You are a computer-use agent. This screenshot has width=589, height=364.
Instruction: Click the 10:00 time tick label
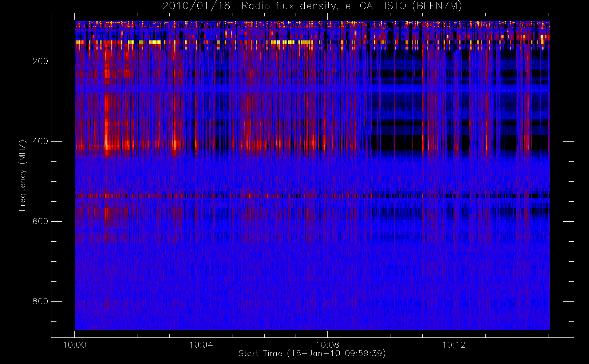coord(75,345)
